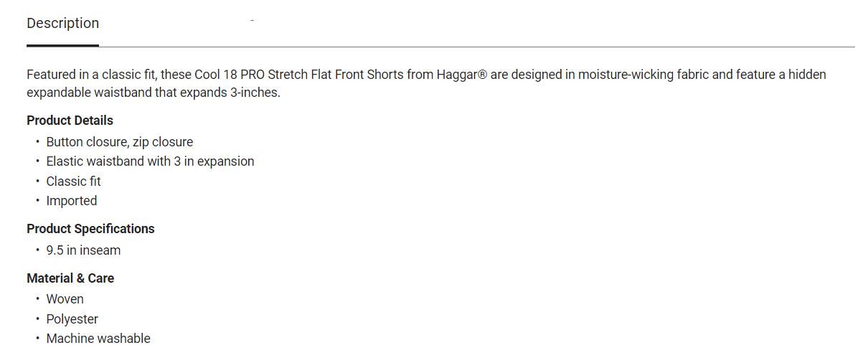The width and height of the screenshot is (868, 363).
Task: Click the 'Classic fit' list item
Action: [x=73, y=181]
